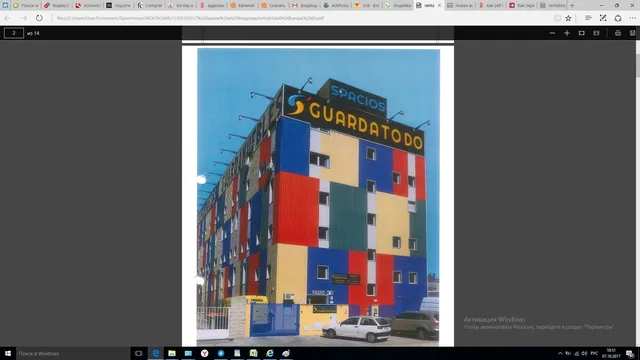Show hidden system tray icons
Viewport: 640px width, 360px height.
[x=560, y=353]
